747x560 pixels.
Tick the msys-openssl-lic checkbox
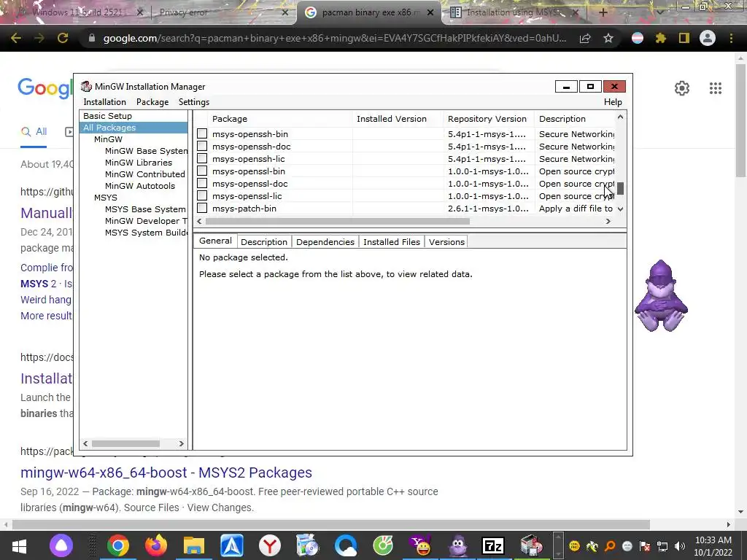click(x=202, y=195)
